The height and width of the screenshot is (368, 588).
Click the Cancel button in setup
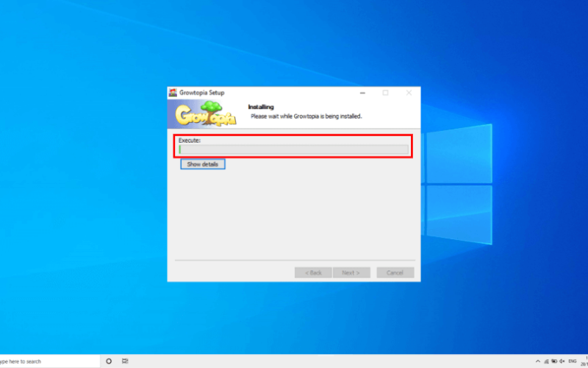tap(395, 272)
